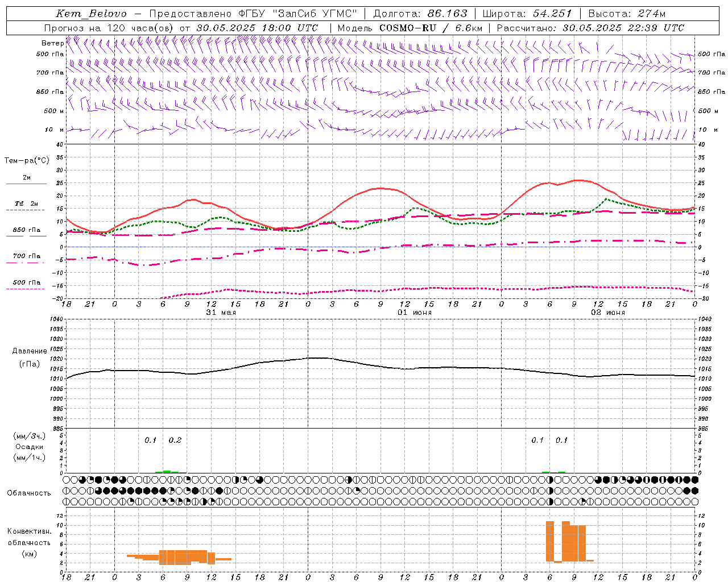Click the Высота: 274м value
This screenshot has height=582, width=728.
627,14
